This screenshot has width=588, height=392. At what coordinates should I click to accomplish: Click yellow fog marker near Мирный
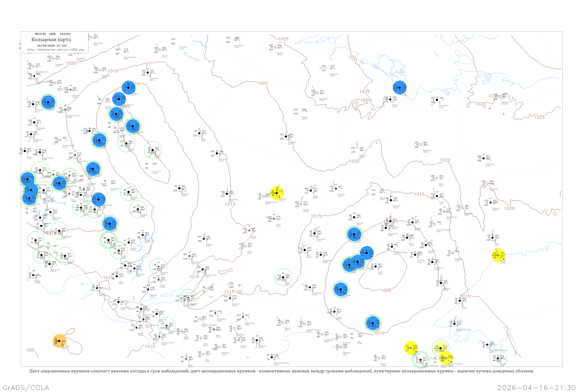click(x=277, y=193)
